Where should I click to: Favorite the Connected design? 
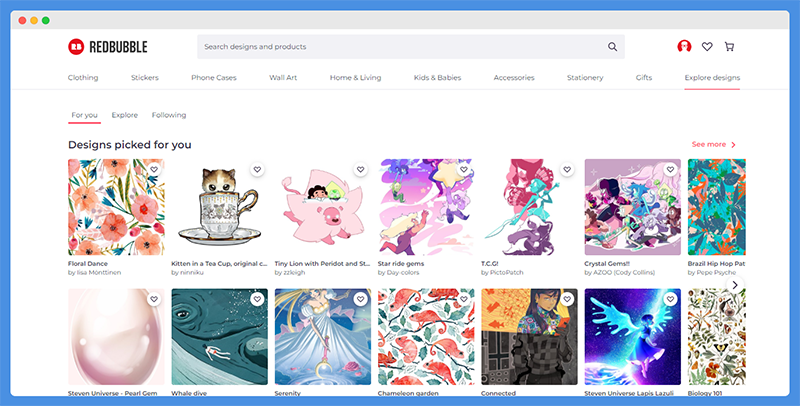click(x=567, y=299)
